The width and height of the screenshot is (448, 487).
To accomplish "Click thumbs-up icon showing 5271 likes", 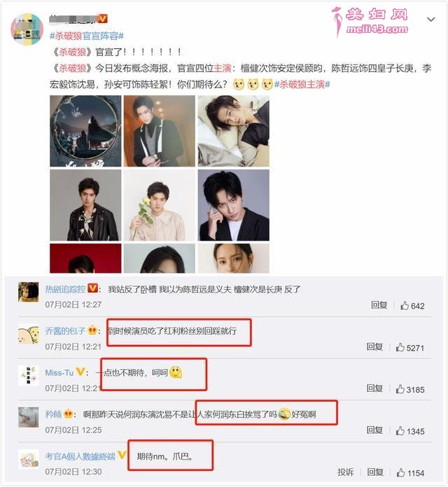I will point(400,347).
